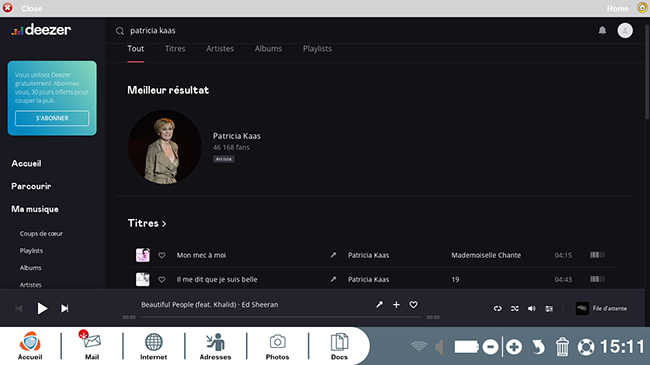Open the help lifebuoy icon
This screenshot has height=365, width=650.
(586, 347)
